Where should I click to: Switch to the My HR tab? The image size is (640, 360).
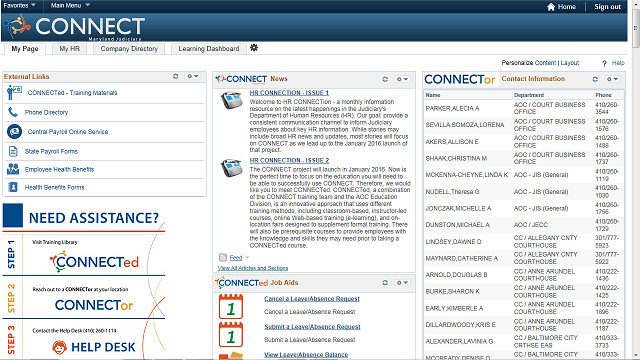[69, 49]
